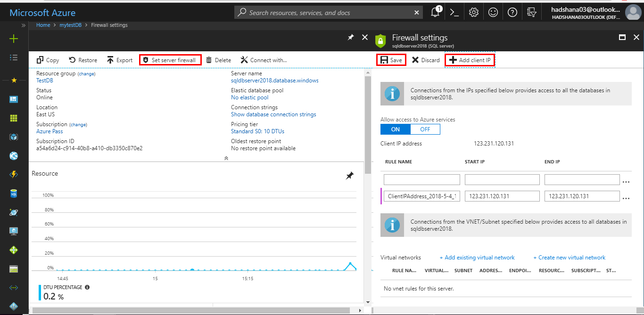Viewport: 644px width, 315px height.
Task: Open ellipsis menu for empty firewall rule row
Action: click(626, 181)
